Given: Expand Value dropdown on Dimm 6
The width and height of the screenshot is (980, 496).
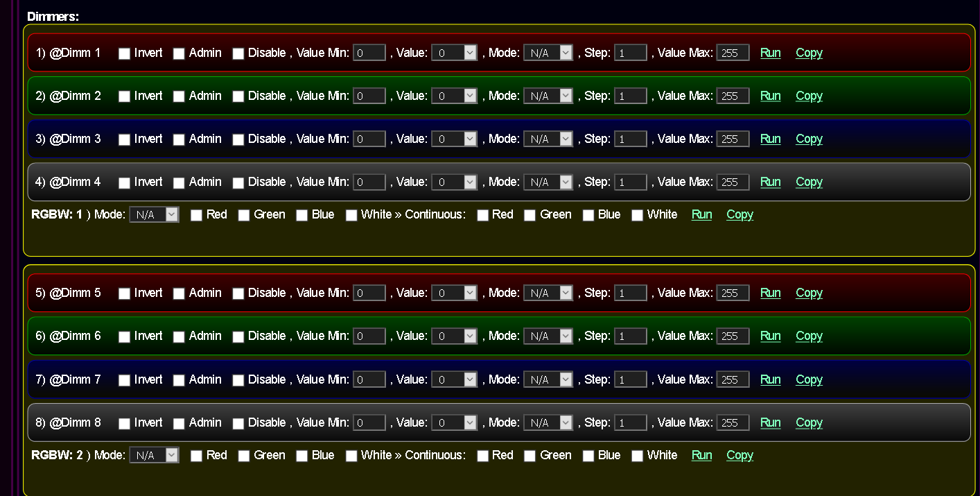Looking at the screenshot, I should pyautogui.click(x=455, y=336).
